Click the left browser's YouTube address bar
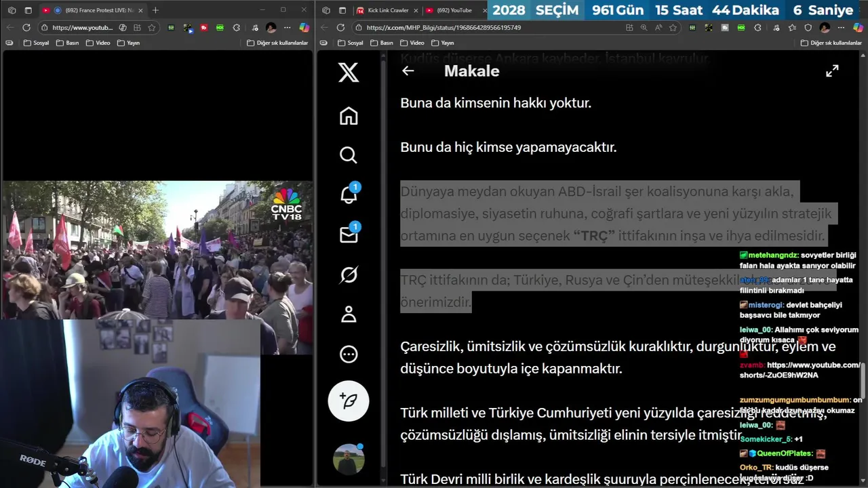Screen dimensions: 868x488 [x=82, y=28]
